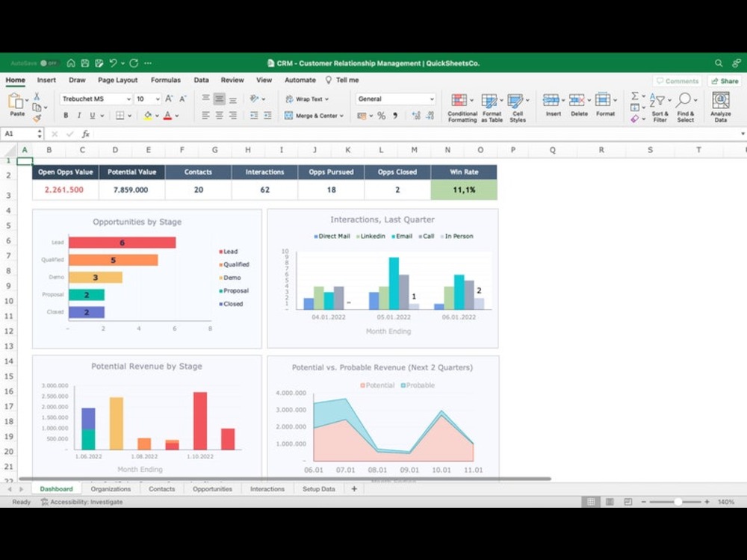Toggle Bold formatting
This screenshot has width=747, height=560.
pyautogui.click(x=66, y=115)
